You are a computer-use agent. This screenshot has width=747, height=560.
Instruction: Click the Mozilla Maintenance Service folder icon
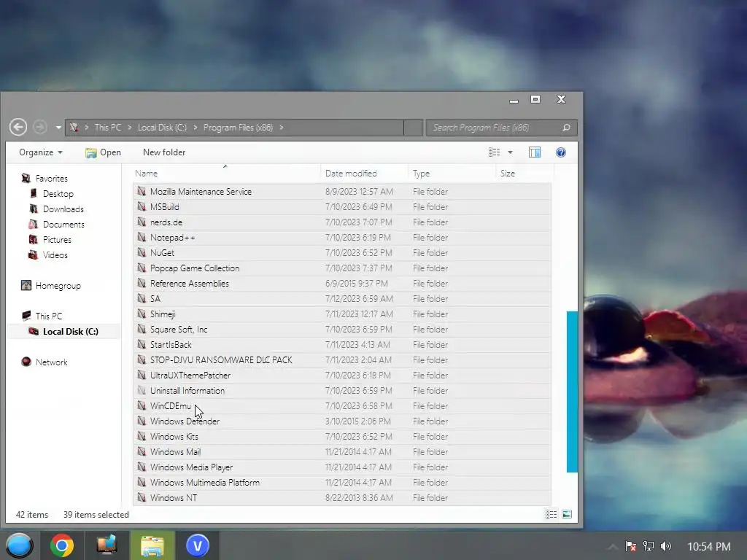point(142,191)
